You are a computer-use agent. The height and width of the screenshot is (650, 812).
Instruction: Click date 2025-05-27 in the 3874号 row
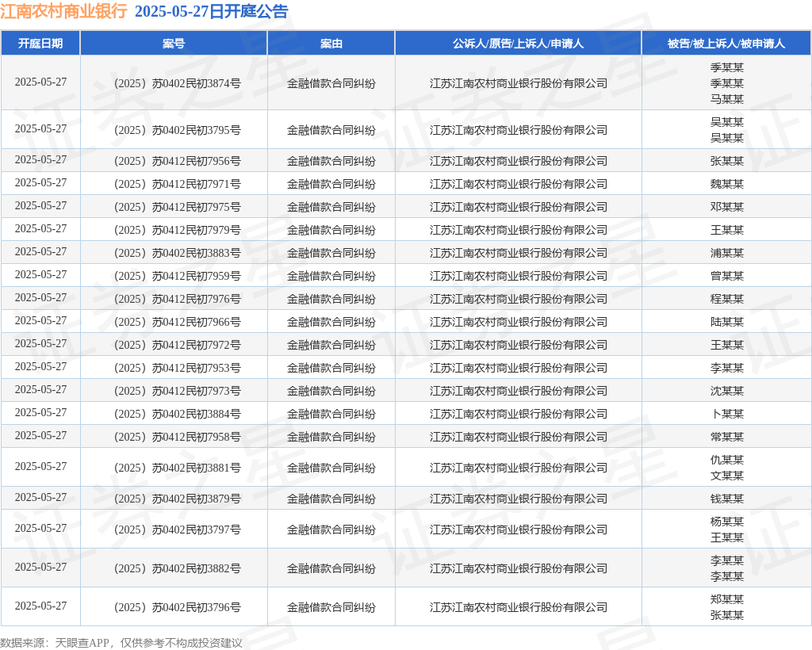pyautogui.click(x=40, y=82)
